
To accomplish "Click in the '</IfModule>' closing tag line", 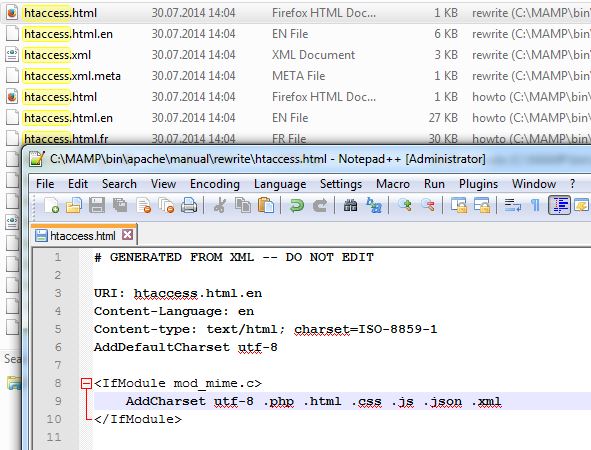I will (138, 419).
